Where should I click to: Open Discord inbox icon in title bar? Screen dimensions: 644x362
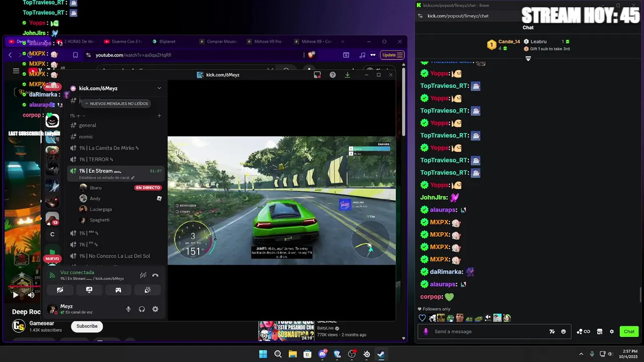317,75
